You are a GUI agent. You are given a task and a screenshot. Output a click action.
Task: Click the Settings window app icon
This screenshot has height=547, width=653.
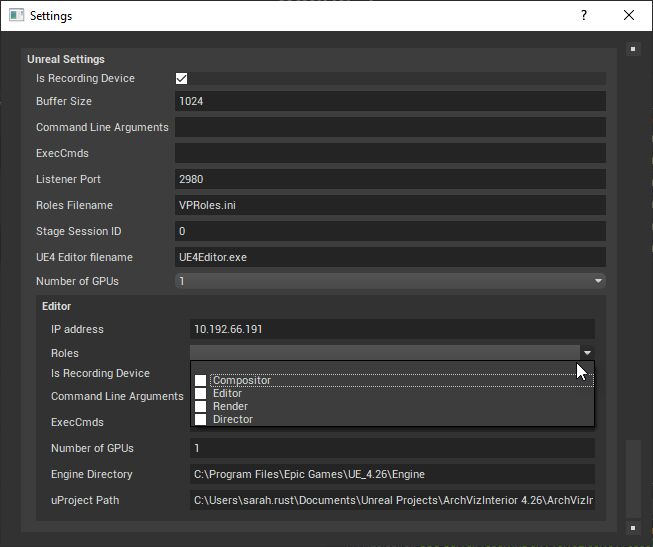[16, 16]
